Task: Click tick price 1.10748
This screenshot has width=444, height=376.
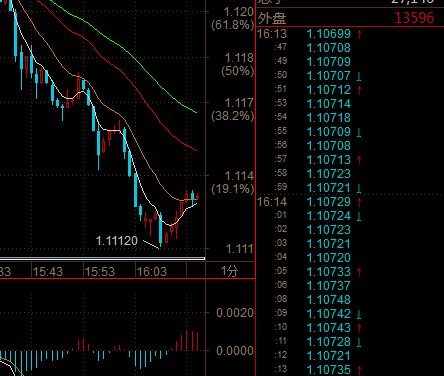Action: (329, 300)
